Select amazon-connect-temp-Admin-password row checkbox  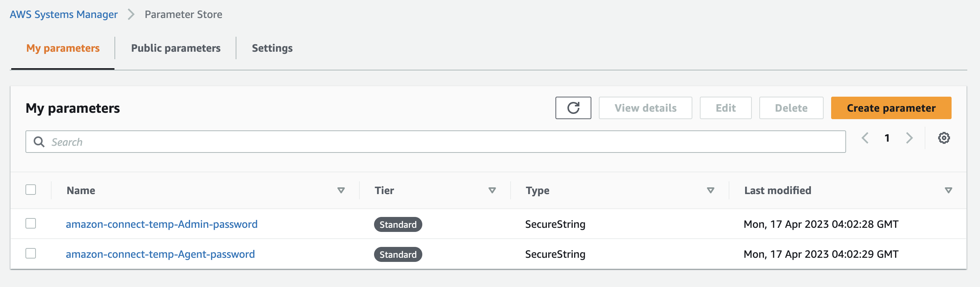coord(31,223)
